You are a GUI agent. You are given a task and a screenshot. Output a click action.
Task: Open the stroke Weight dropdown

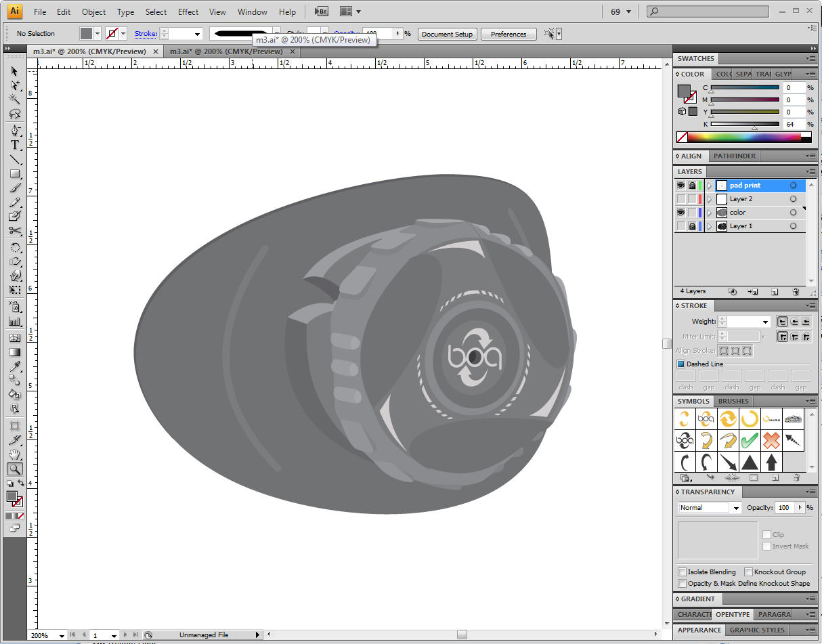click(766, 322)
